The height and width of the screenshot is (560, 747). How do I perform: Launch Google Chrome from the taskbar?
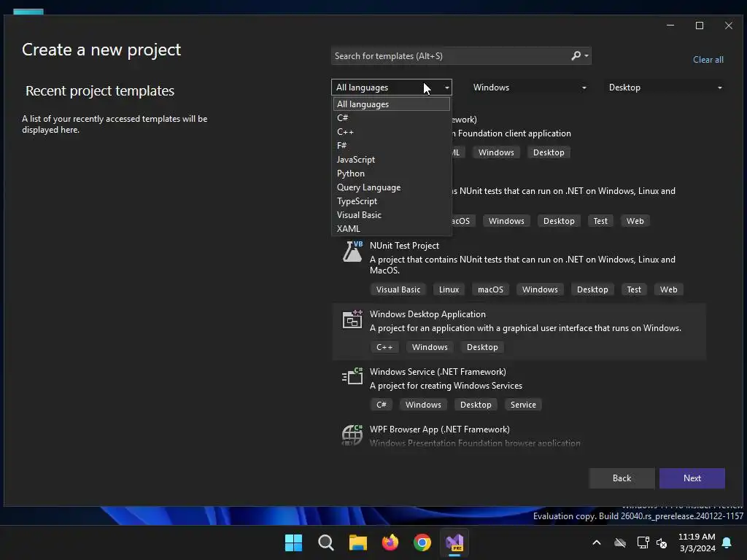click(x=422, y=542)
